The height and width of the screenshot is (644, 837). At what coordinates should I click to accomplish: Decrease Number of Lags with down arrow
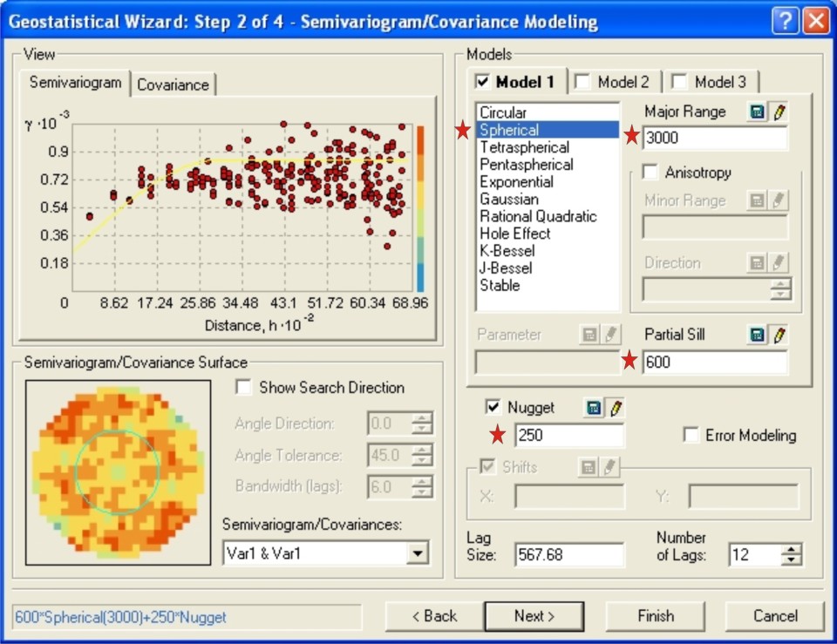(x=791, y=559)
